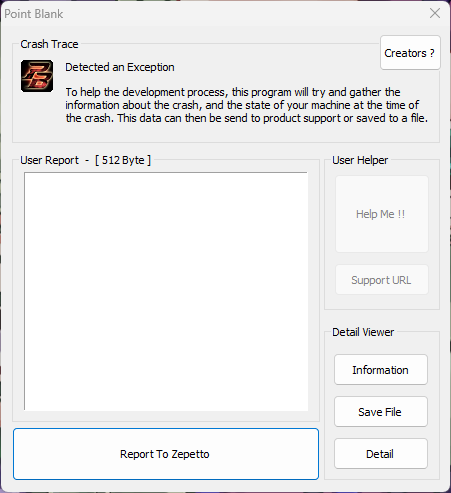Click the Point Blank window title
The image size is (451, 493).
pos(34,14)
